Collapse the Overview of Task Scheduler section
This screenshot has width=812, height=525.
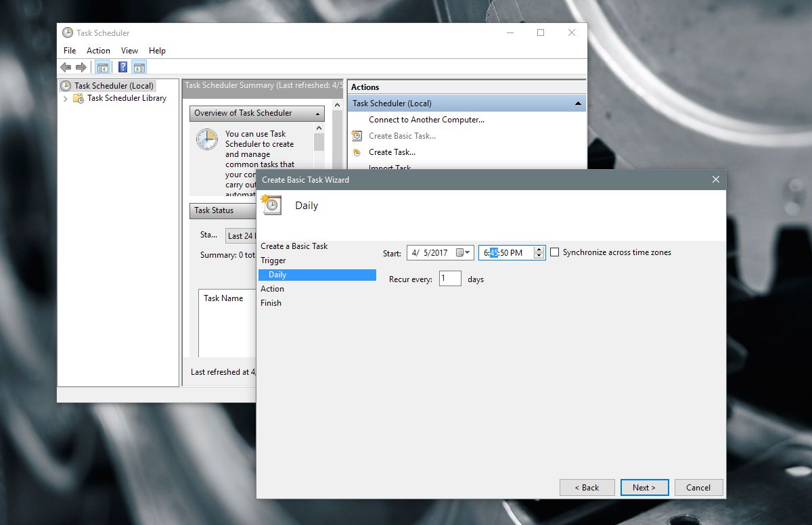(x=317, y=114)
